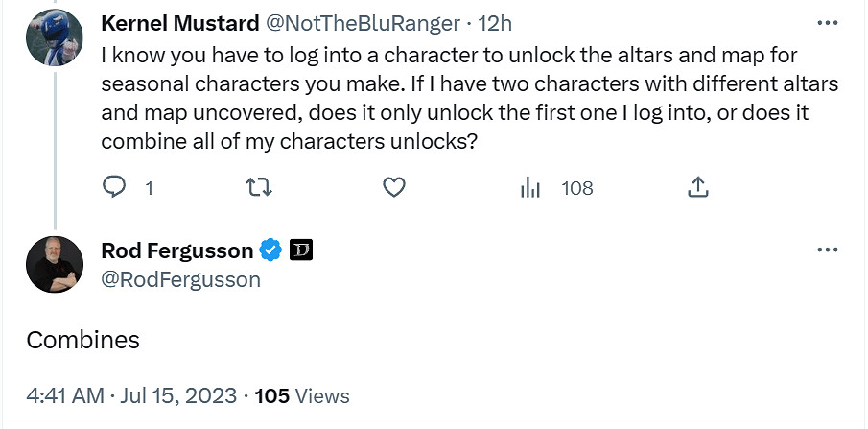Click the Diablo affiliation badge
Viewport: 868px width, 429px height.
click(x=301, y=251)
